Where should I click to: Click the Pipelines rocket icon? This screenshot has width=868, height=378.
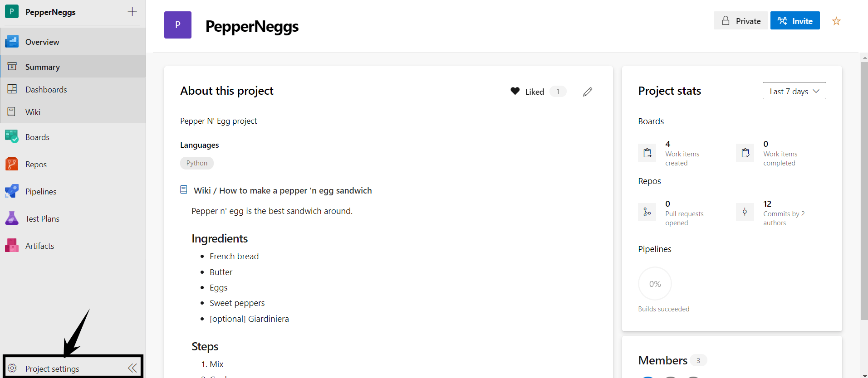coord(12,191)
